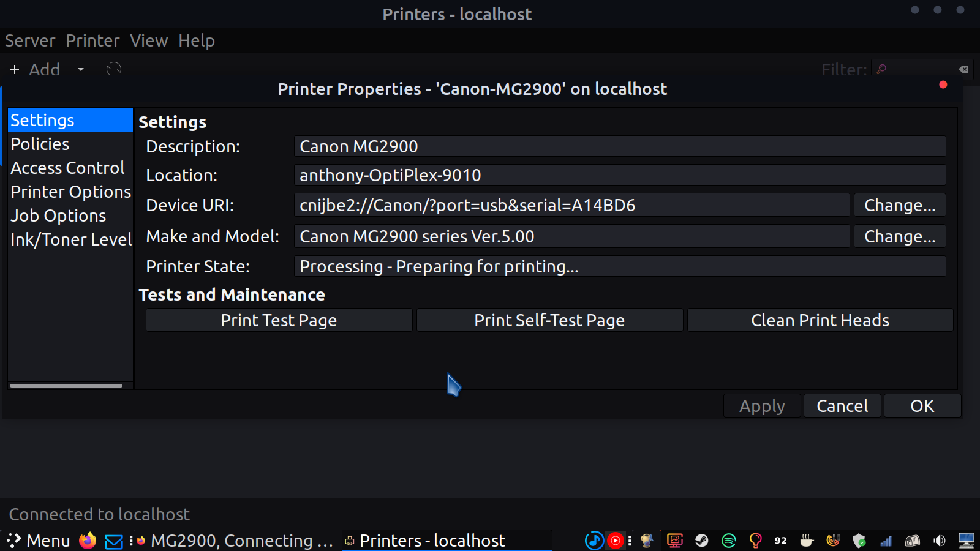980x551 pixels.
Task: Open the Help menu
Action: pyautogui.click(x=197, y=40)
